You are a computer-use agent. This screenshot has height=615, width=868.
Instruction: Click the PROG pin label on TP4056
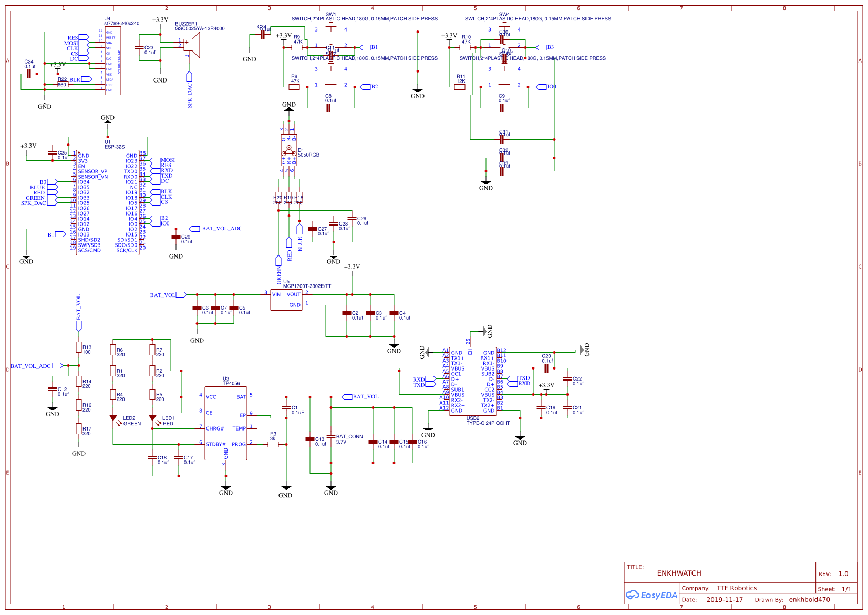[x=239, y=445]
